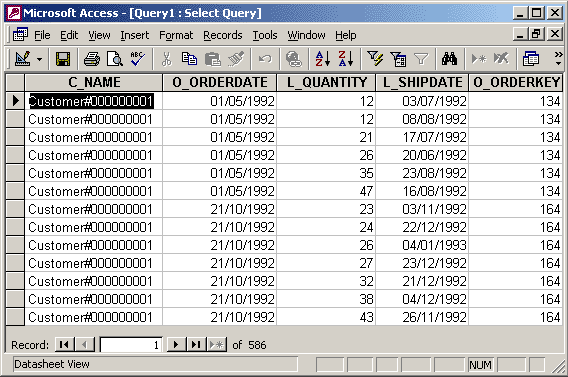568x377 pixels.
Task: Go to previous record navigation button
Action: tap(85, 344)
